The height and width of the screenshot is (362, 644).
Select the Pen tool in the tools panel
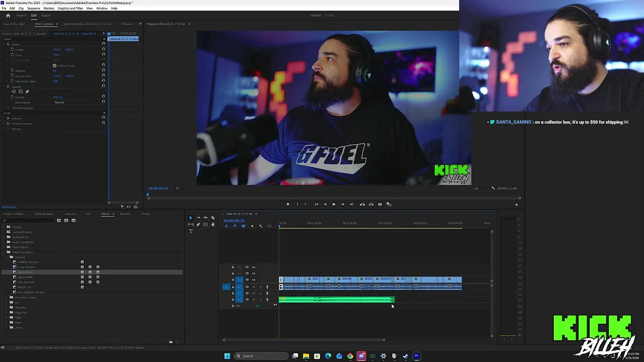[x=198, y=224]
